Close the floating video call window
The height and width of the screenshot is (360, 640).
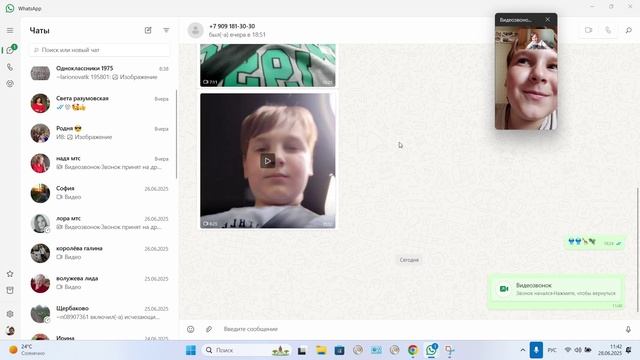[548, 19]
